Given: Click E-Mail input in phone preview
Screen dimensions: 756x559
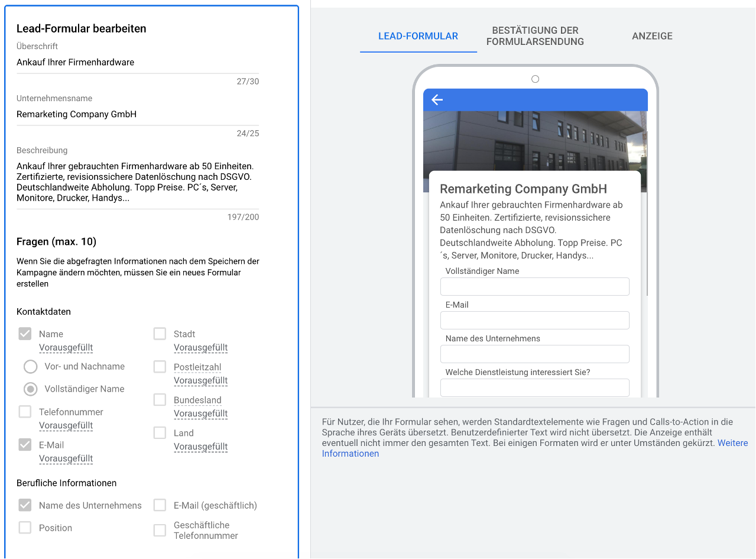Looking at the screenshot, I should (535, 321).
